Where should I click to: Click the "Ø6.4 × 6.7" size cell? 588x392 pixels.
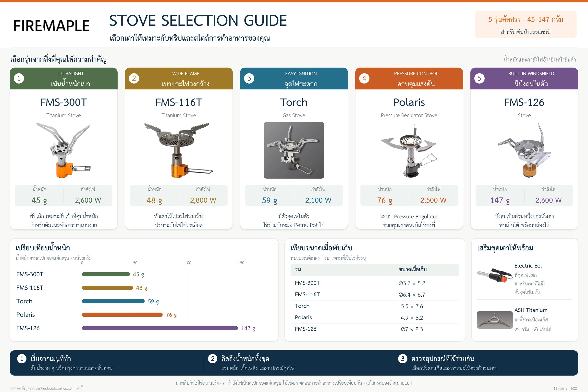point(412,295)
